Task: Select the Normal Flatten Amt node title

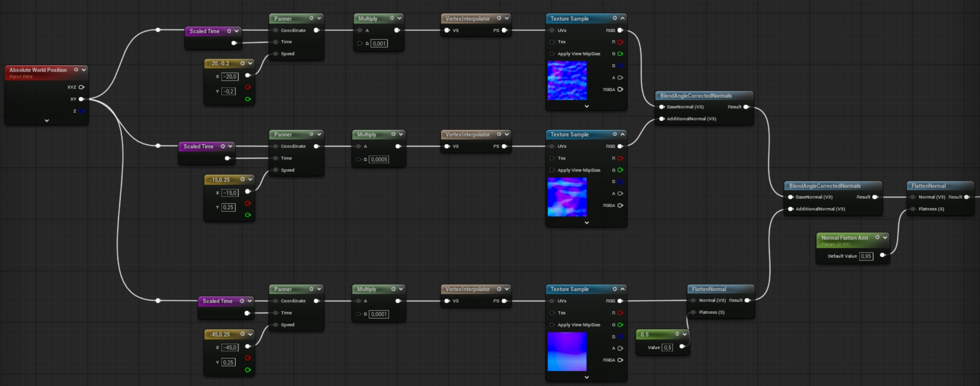Action: (x=844, y=238)
